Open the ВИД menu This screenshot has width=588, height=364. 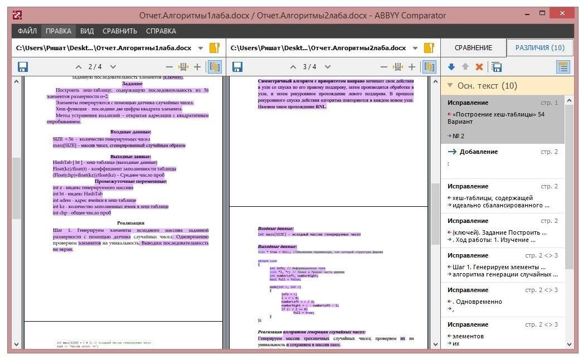tap(87, 31)
